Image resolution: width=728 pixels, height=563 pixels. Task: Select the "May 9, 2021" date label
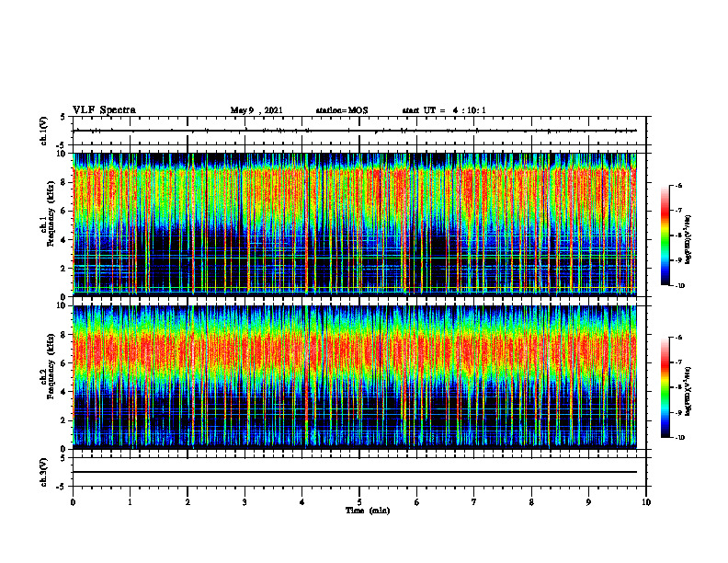(x=256, y=110)
